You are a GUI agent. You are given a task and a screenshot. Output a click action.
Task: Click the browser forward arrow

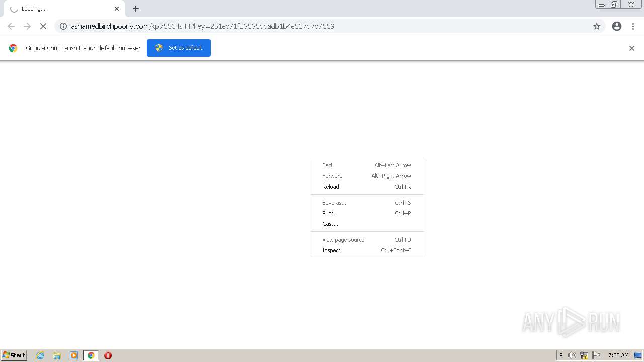[x=27, y=26]
